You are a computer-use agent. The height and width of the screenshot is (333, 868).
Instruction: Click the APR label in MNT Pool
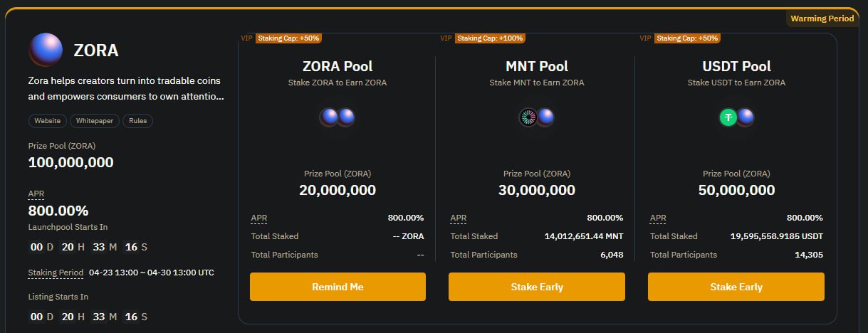point(459,218)
